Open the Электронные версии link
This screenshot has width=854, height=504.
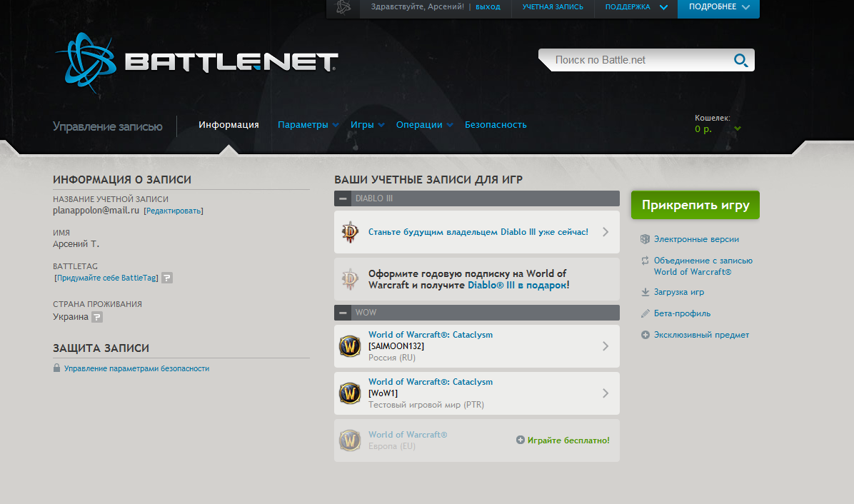pos(697,239)
